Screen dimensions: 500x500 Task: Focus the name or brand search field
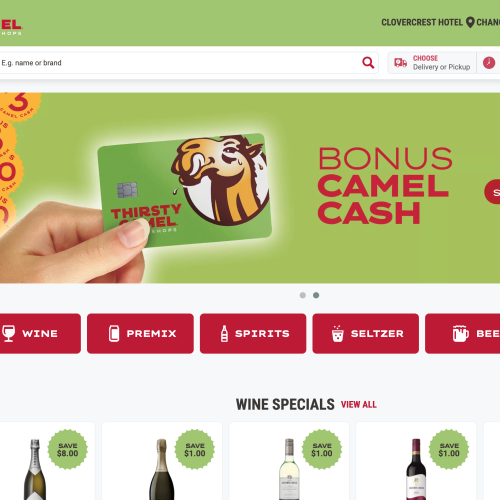(x=180, y=63)
